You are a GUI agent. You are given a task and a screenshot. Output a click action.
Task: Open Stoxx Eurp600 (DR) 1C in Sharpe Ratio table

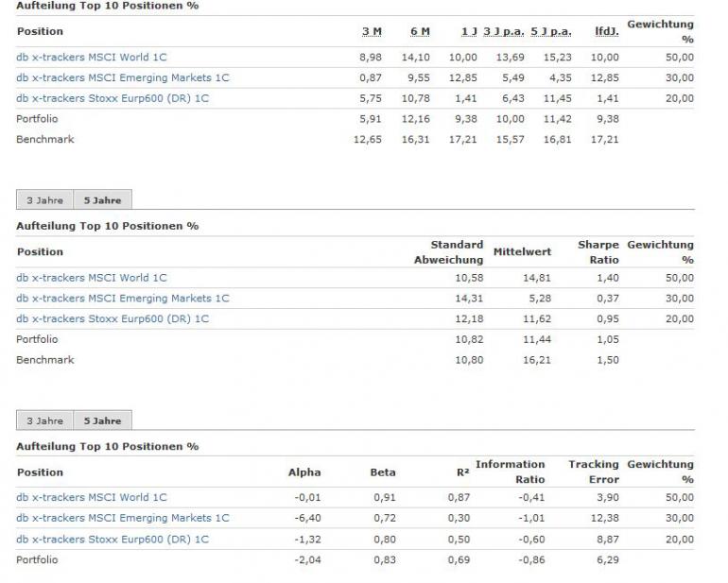[x=113, y=319]
